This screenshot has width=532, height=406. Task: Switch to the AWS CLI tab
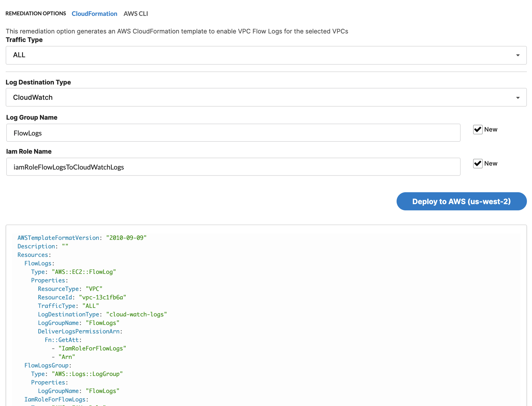coord(136,14)
